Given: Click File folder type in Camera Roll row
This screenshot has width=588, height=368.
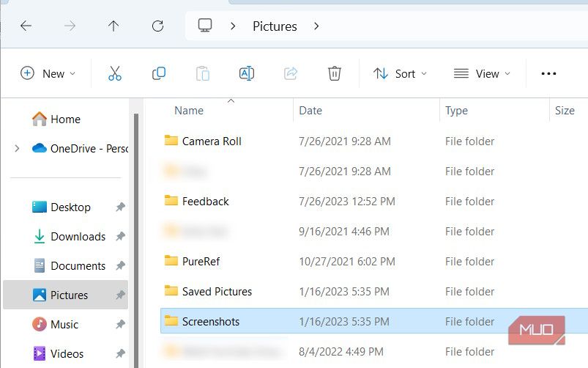Looking at the screenshot, I should (x=469, y=141).
